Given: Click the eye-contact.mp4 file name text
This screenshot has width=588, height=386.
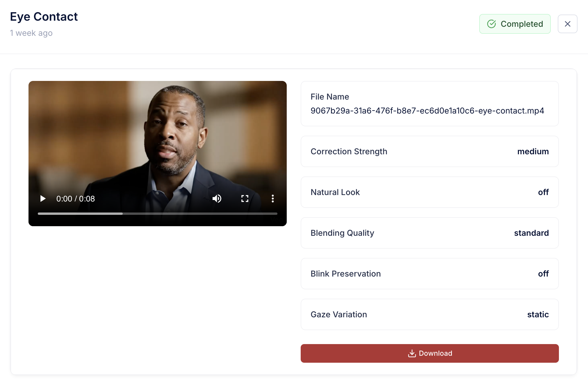Looking at the screenshot, I should tap(427, 111).
